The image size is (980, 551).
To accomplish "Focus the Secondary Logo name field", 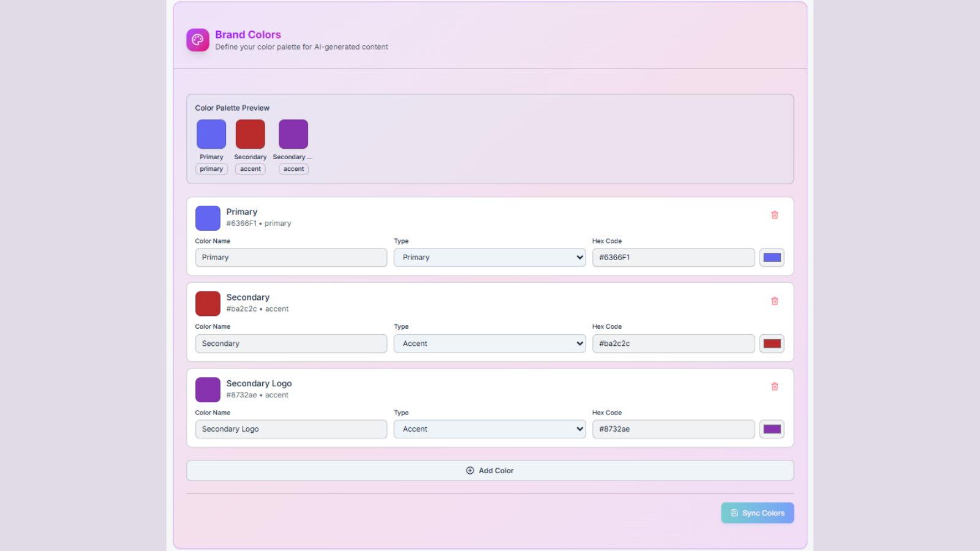I will coord(291,429).
